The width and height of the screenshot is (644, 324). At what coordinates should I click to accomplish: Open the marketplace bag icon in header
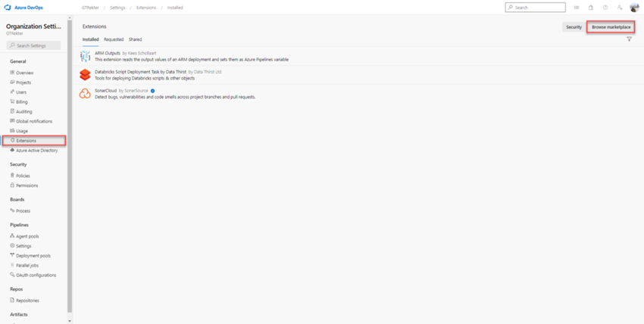[591, 8]
